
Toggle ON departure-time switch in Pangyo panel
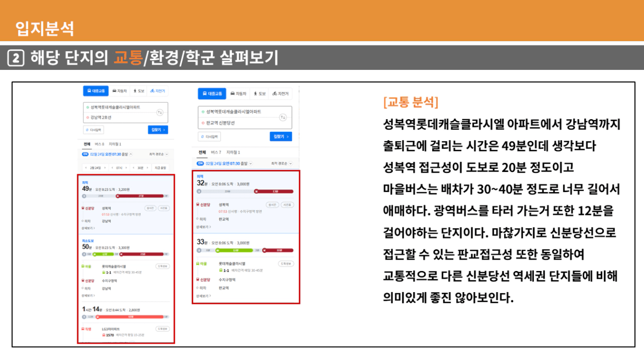point(201,164)
